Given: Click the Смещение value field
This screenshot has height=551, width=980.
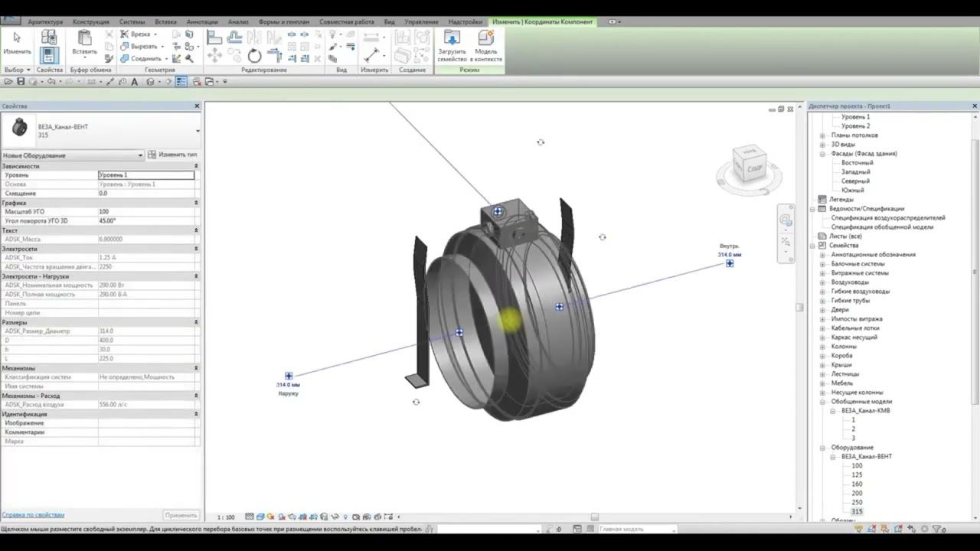Looking at the screenshot, I should tap(146, 194).
